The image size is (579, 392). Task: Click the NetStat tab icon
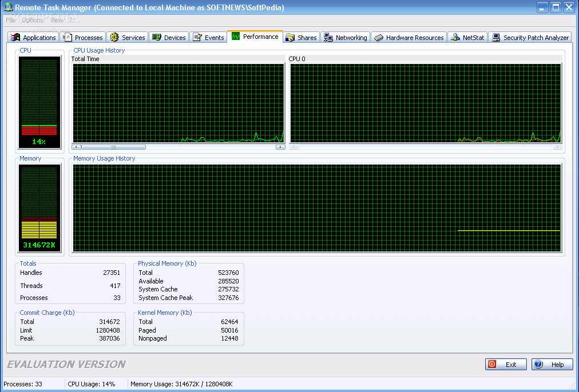(455, 37)
